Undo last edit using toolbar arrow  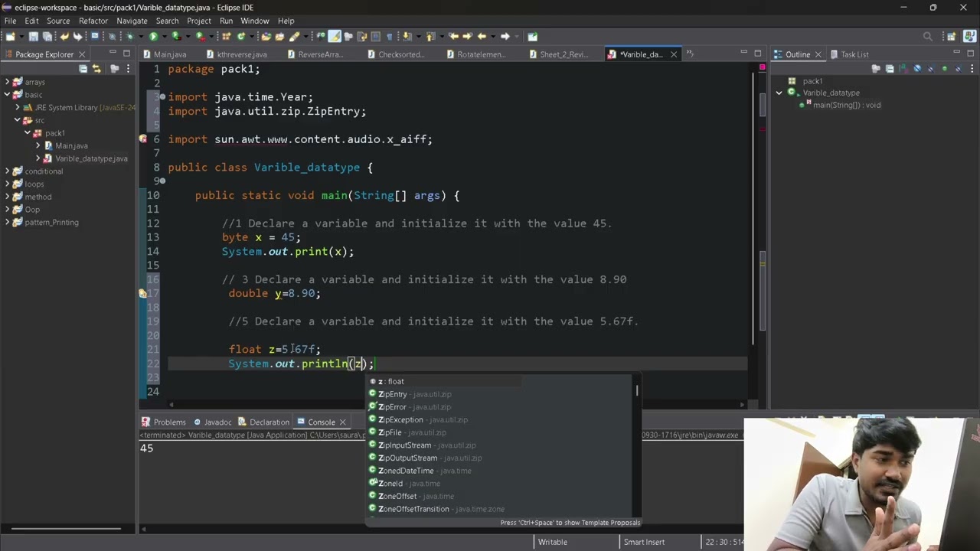point(64,36)
